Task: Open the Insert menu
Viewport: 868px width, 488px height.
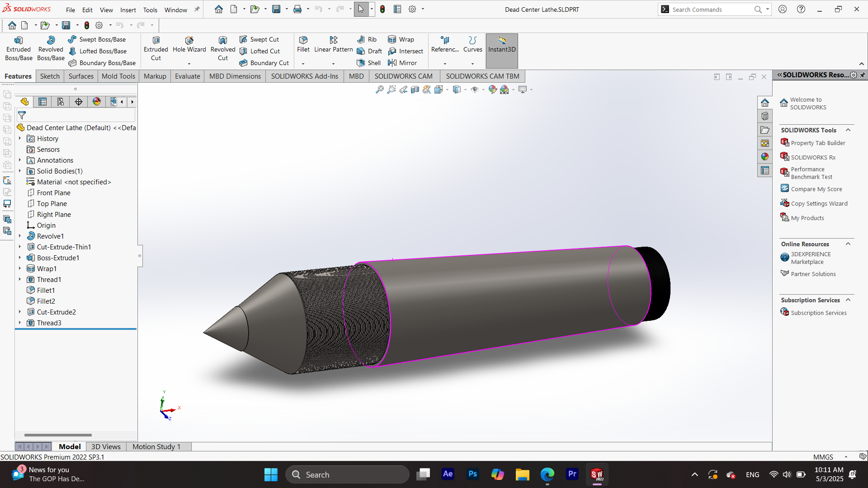Action: tap(128, 10)
